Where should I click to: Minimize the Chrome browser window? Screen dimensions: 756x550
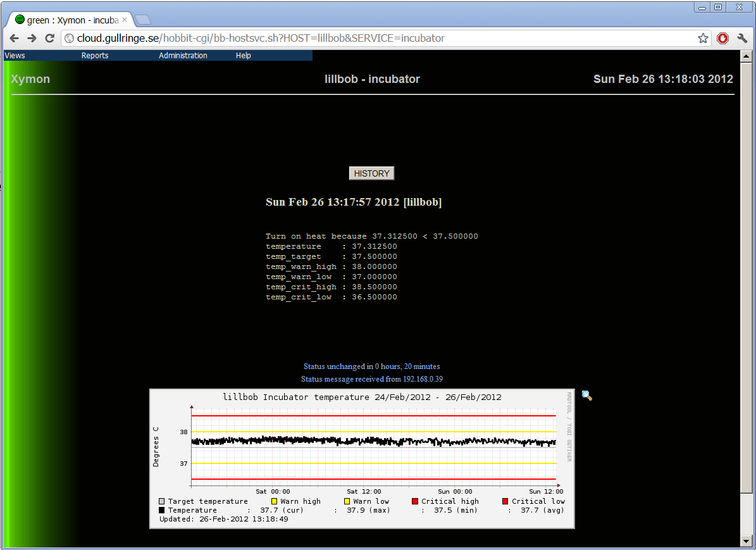point(702,7)
